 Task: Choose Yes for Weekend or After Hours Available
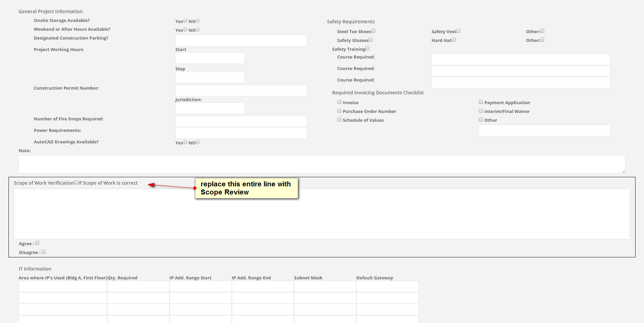click(x=185, y=29)
